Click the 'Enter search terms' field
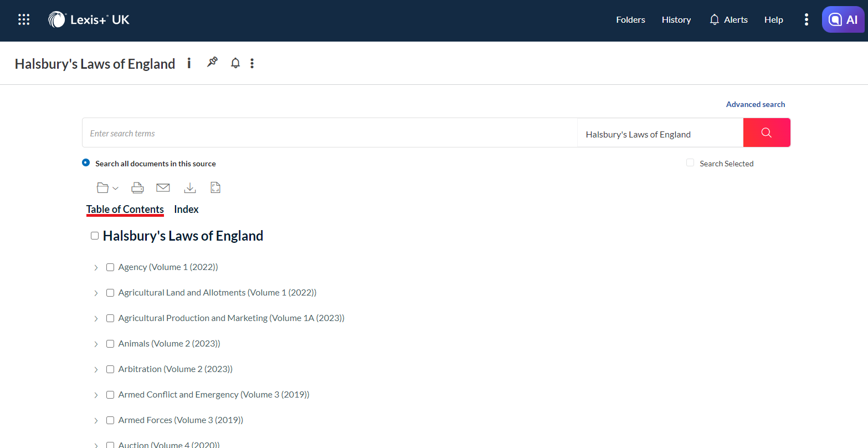 click(x=330, y=133)
